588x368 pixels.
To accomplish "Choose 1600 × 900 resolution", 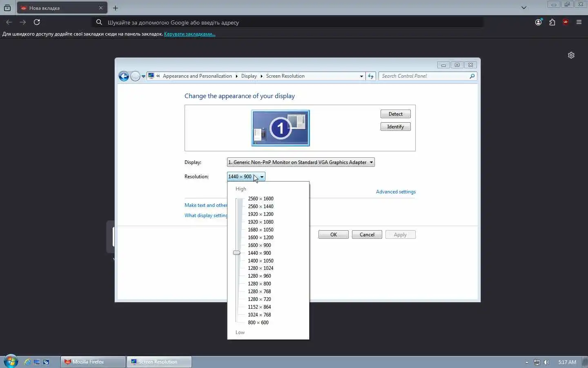I will click(259, 245).
